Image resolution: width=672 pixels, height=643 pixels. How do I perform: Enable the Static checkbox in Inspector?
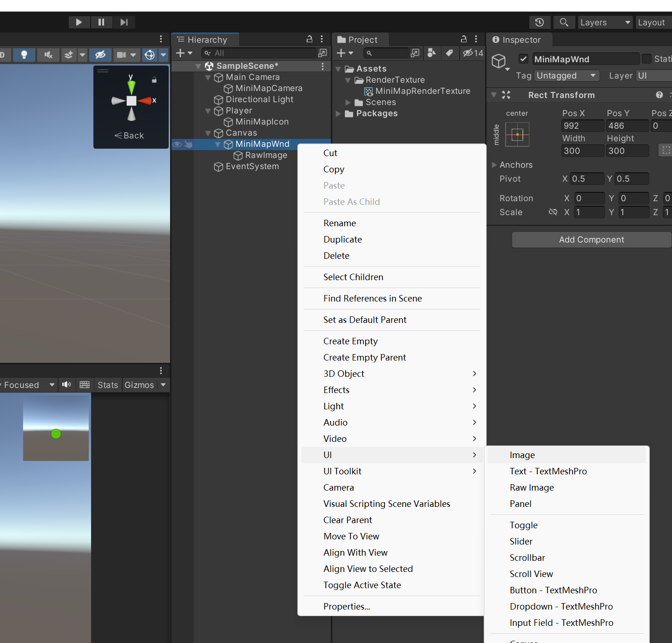click(x=646, y=59)
